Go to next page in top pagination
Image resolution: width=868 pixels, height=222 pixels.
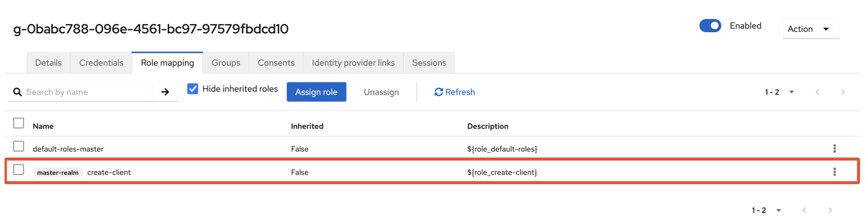pos(843,92)
